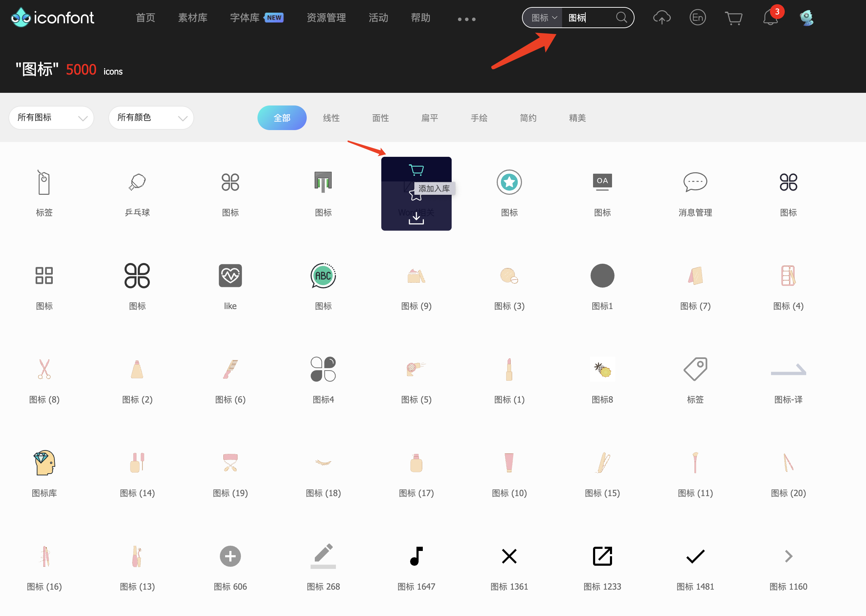Add hovered icon to the shopping cart

(x=416, y=170)
